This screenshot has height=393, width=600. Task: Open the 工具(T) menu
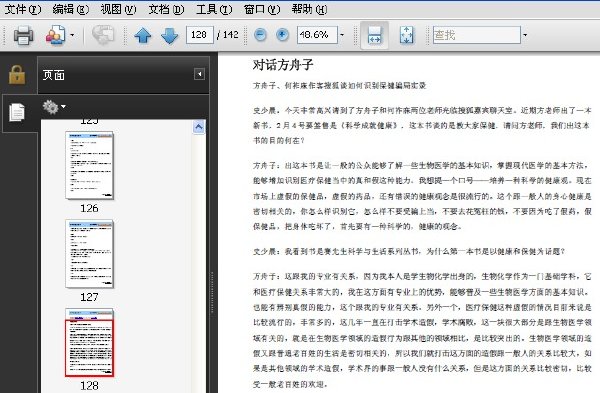point(214,9)
